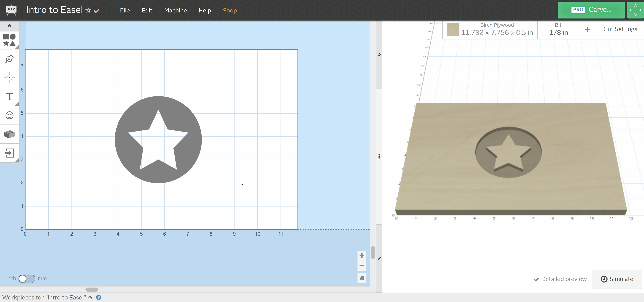Open the Apps panel via brick icon

pos(9,134)
